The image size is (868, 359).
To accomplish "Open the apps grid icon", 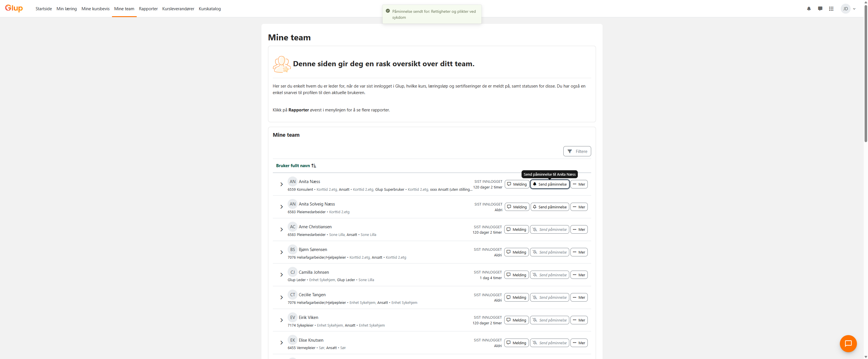I will point(831,9).
